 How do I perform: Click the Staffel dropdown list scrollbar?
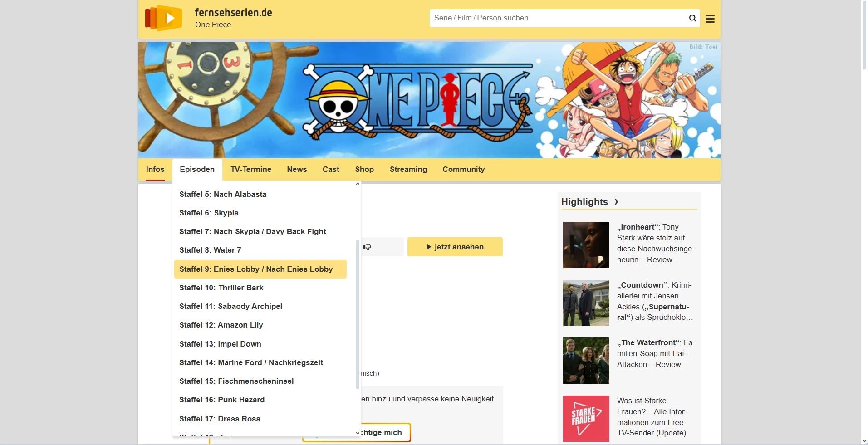click(358, 314)
